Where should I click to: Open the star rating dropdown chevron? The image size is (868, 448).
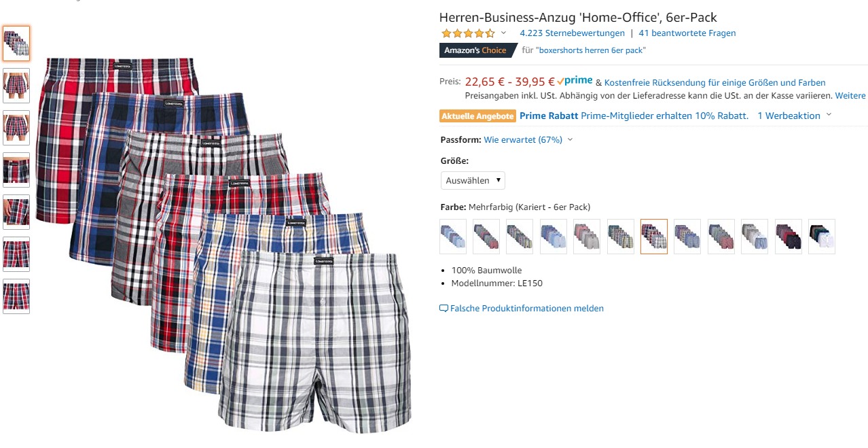[503, 33]
